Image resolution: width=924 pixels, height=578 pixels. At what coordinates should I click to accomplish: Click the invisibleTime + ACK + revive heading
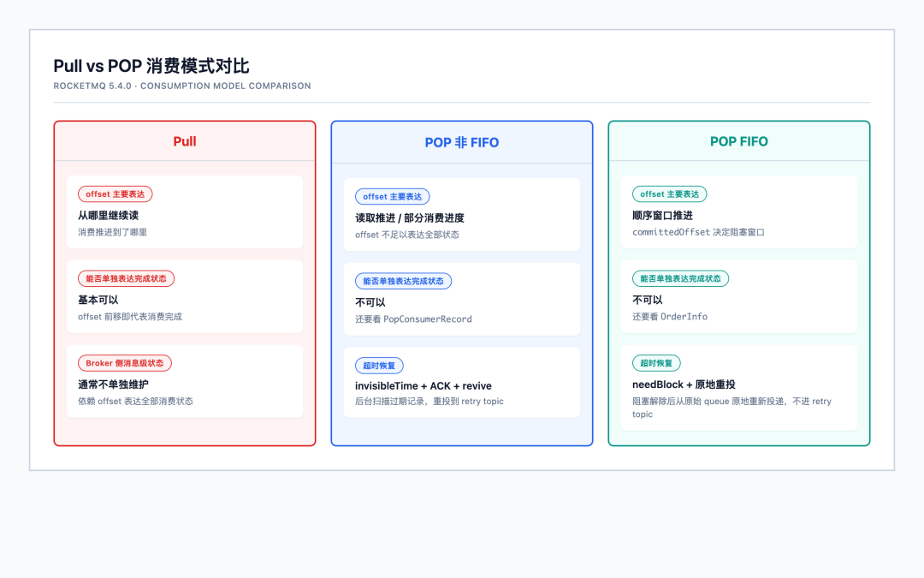(423, 385)
